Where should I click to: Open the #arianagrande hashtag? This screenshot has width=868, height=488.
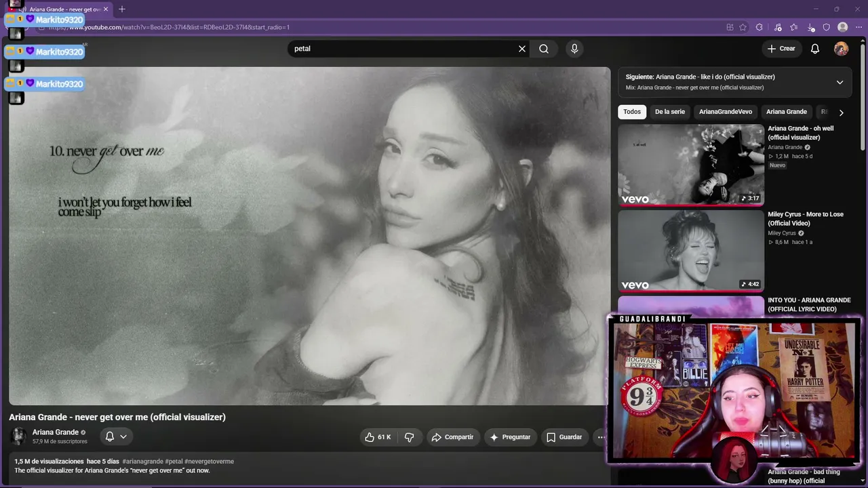(x=142, y=462)
